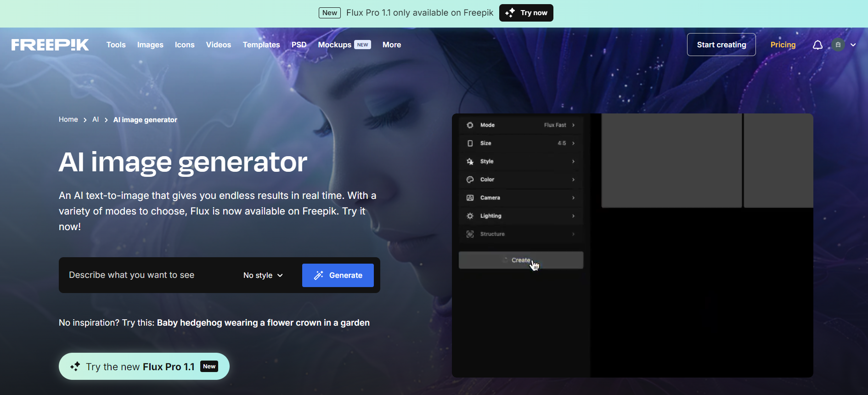Viewport: 868px width, 395px height.
Task: Expand the Camera row chevron
Action: point(573,197)
